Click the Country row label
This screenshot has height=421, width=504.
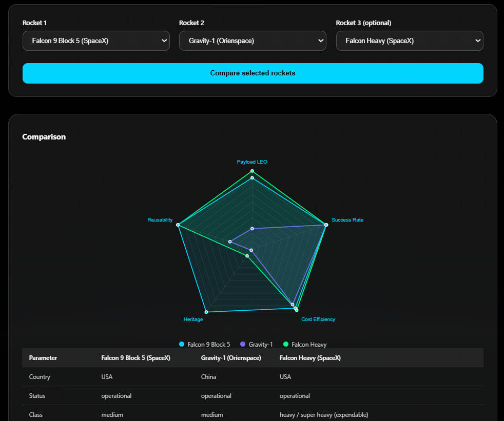pos(40,377)
